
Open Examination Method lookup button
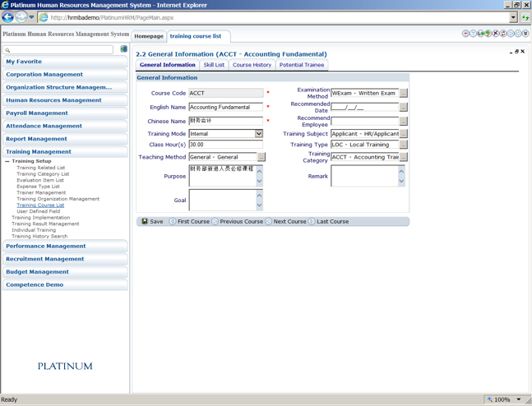tap(404, 93)
